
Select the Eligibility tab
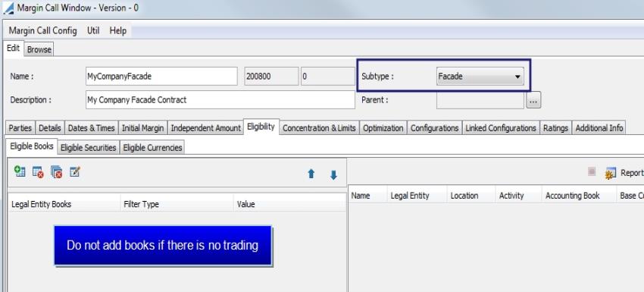(261, 127)
